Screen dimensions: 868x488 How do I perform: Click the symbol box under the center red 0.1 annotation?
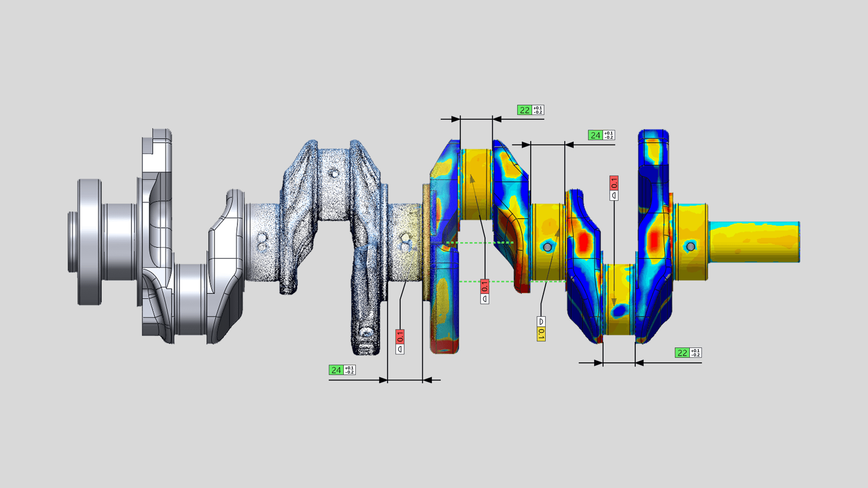[485, 298]
